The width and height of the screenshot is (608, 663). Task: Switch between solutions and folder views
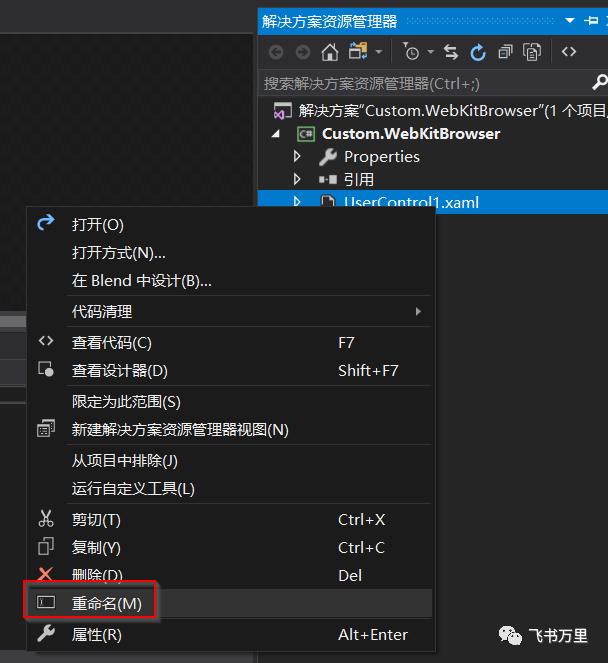point(358,52)
